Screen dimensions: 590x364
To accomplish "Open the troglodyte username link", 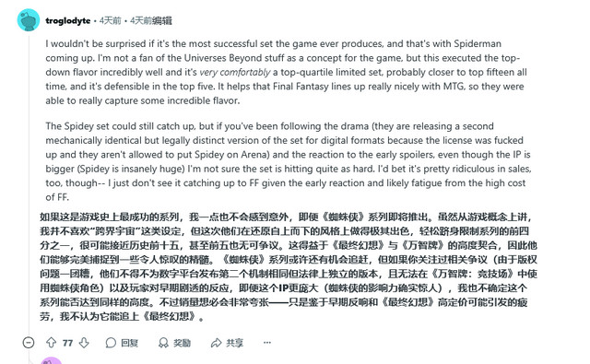I will tap(67, 20).
